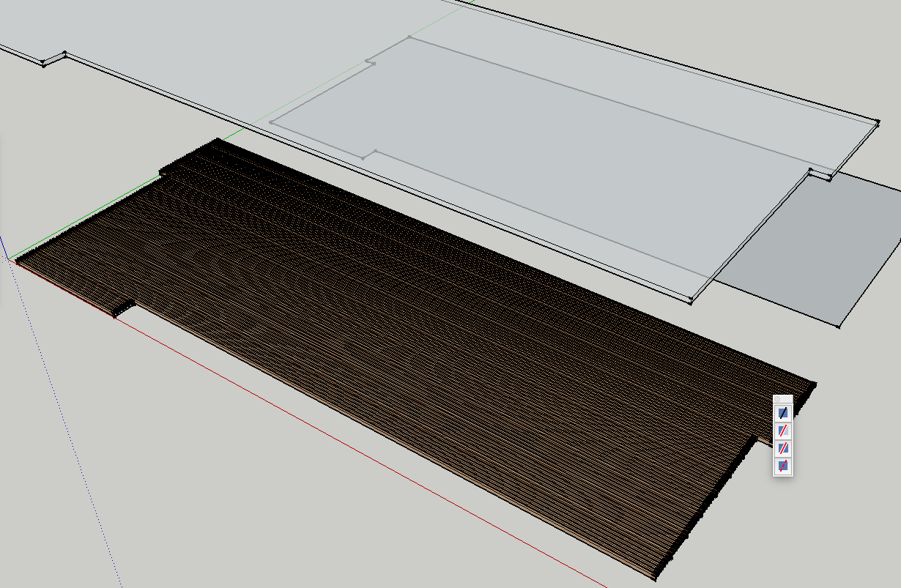Click the black diagonal line icon in floating toolbar
The image size is (901, 588).
pyautogui.click(x=782, y=413)
